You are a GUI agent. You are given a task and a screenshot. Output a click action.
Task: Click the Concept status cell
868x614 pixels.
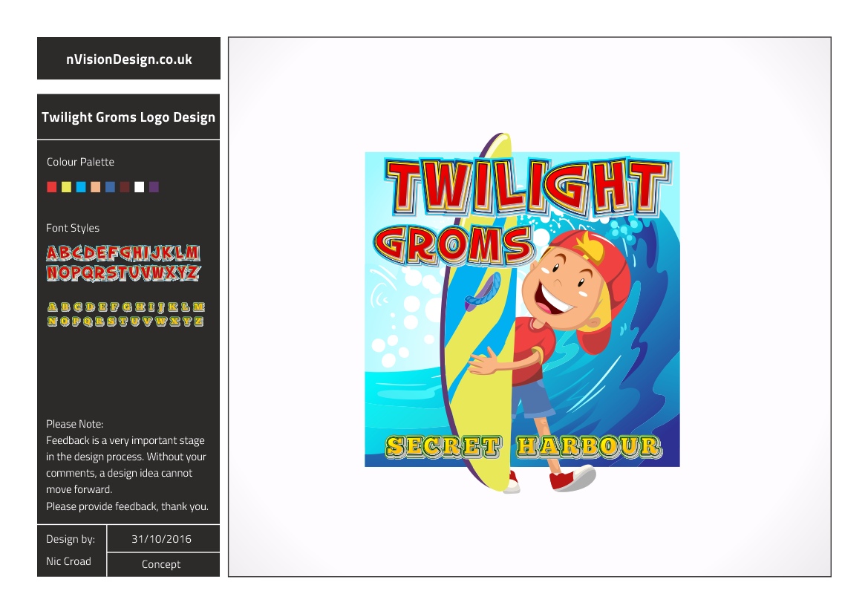162,564
